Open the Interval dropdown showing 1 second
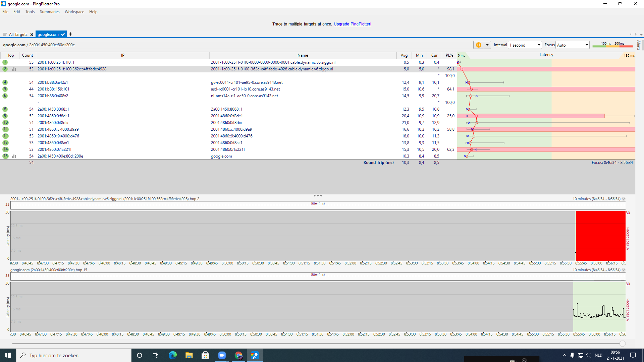The width and height of the screenshot is (644, 362). (525, 45)
